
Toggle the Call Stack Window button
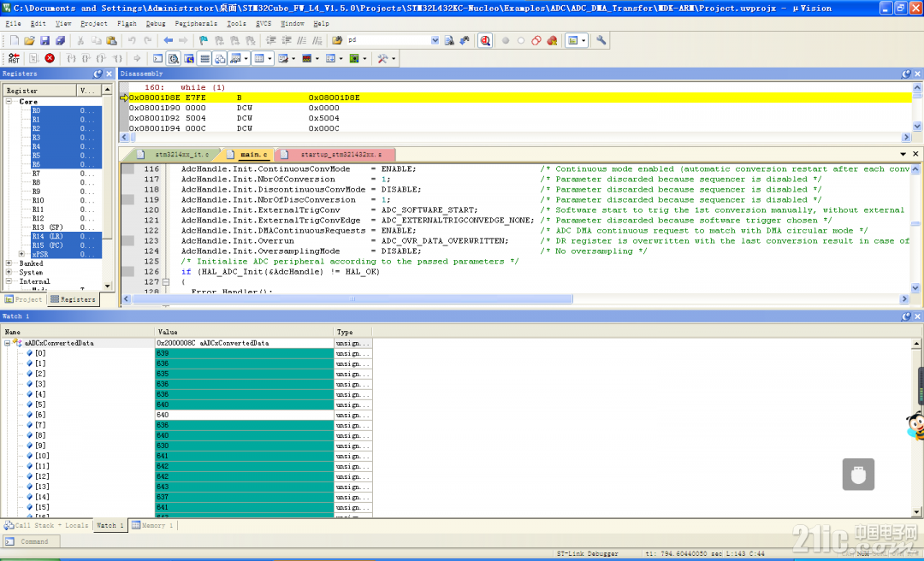point(220,58)
